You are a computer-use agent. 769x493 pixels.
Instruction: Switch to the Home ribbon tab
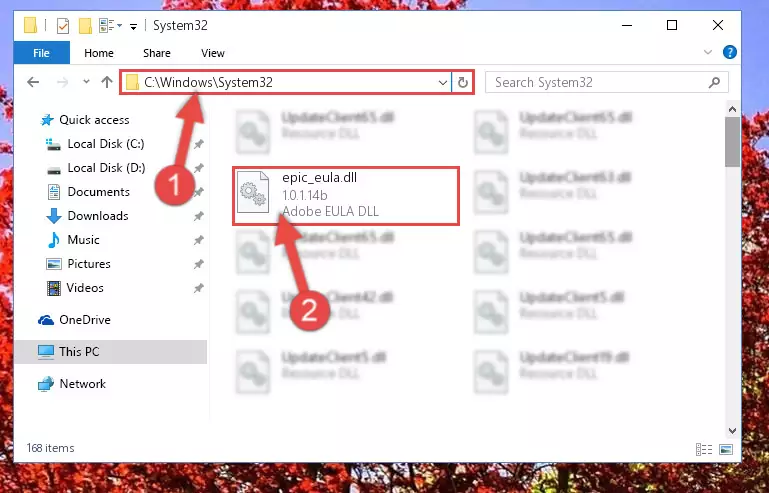(99, 53)
